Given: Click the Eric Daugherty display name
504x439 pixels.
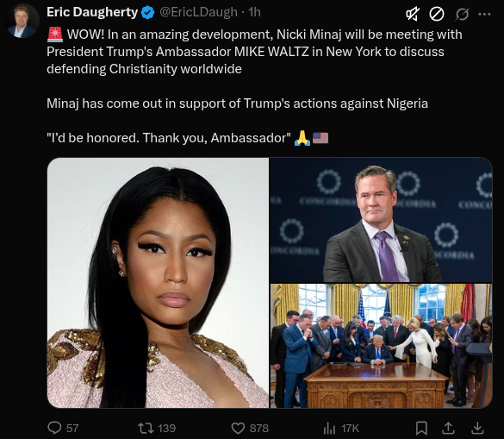Looking at the screenshot, I should coord(92,12).
